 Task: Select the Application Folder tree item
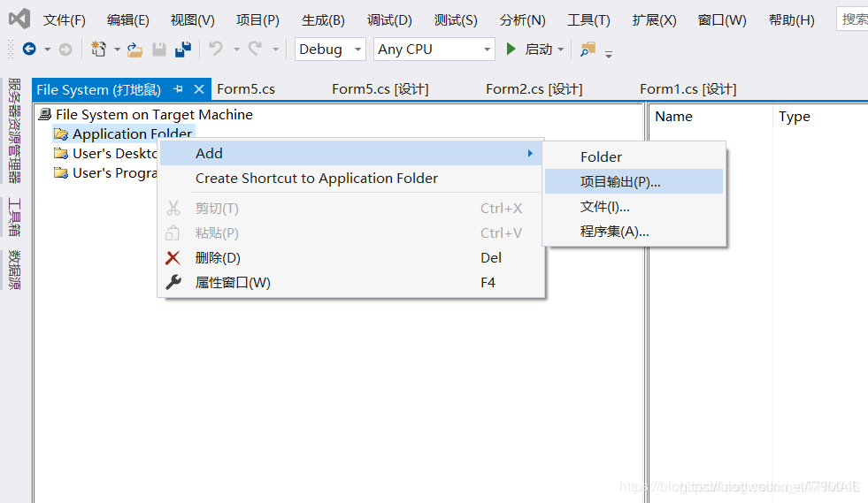point(123,133)
